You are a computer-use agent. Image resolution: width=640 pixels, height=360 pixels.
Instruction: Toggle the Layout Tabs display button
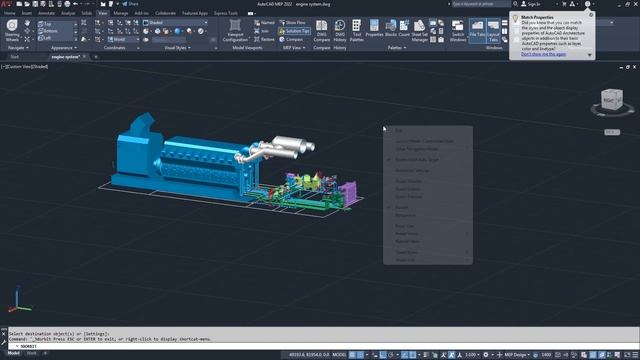(493, 31)
